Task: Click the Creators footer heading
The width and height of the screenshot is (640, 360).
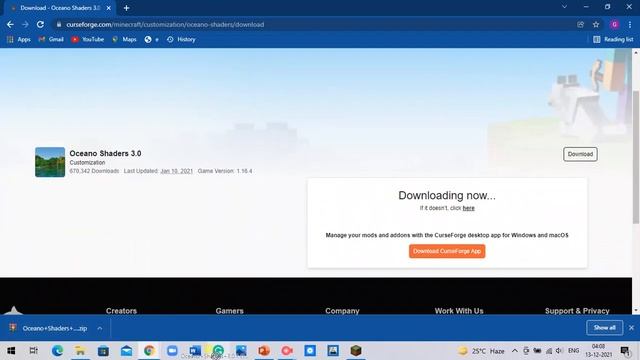Action: [x=121, y=311]
